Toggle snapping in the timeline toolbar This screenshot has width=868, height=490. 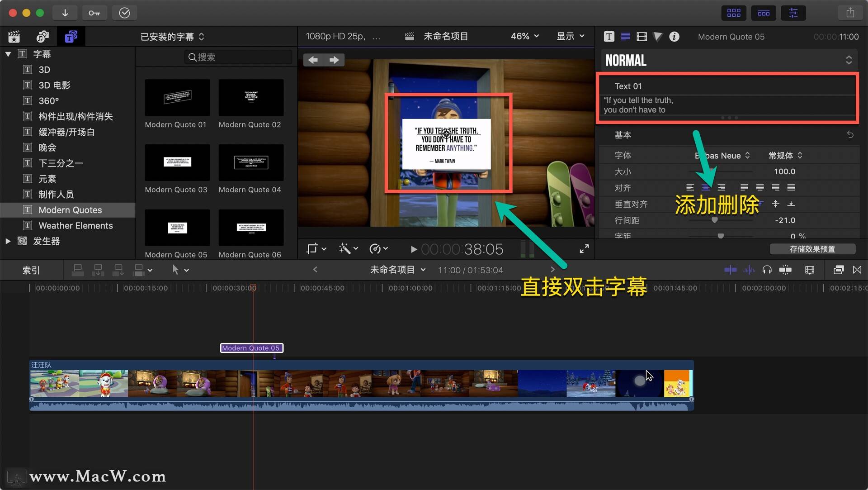coord(786,270)
